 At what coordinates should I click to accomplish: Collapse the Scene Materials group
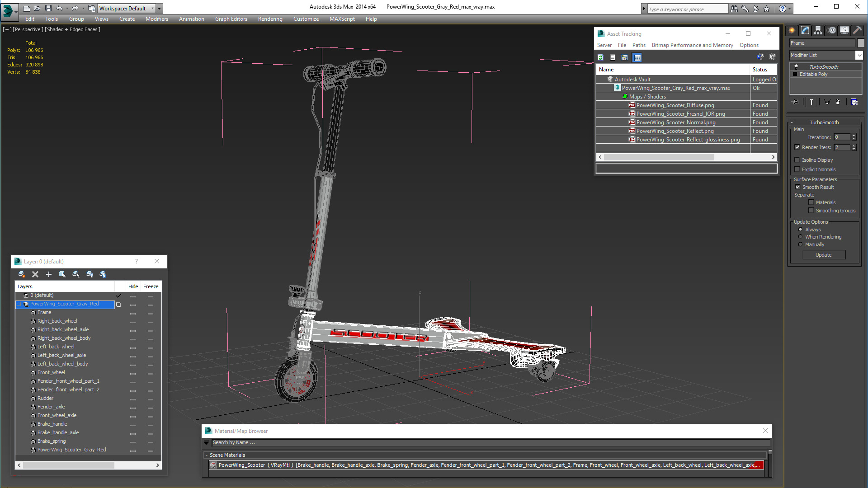pos(207,455)
